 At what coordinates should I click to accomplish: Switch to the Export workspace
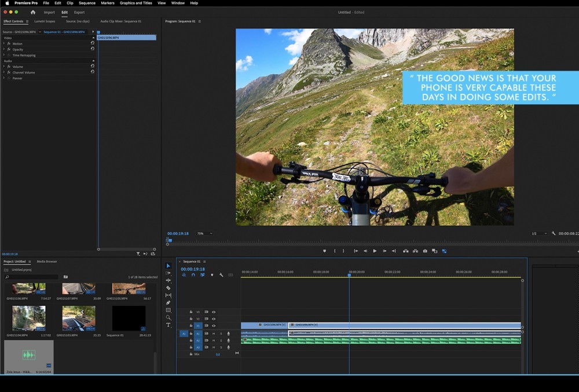point(79,12)
